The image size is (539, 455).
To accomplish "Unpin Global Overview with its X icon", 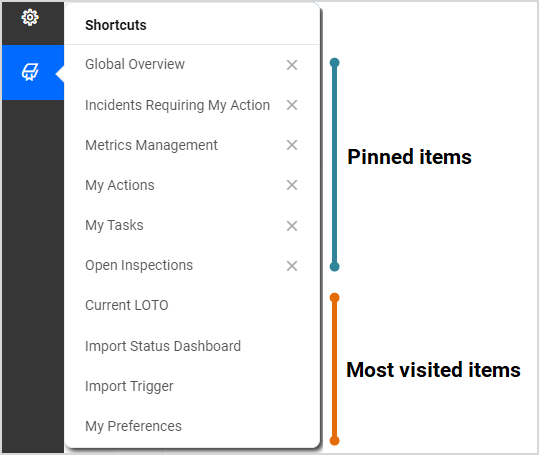I will [292, 65].
